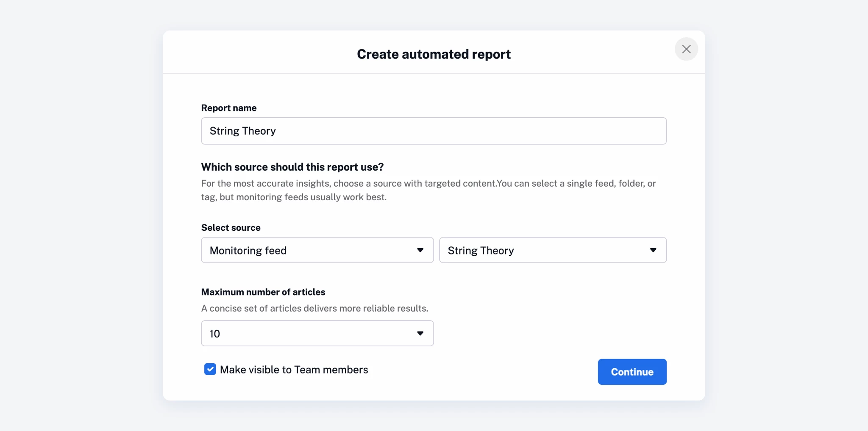The width and height of the screenshot is (868, 431).
Task: Click the 'Select source' label
Action: [x=231, y=228]
